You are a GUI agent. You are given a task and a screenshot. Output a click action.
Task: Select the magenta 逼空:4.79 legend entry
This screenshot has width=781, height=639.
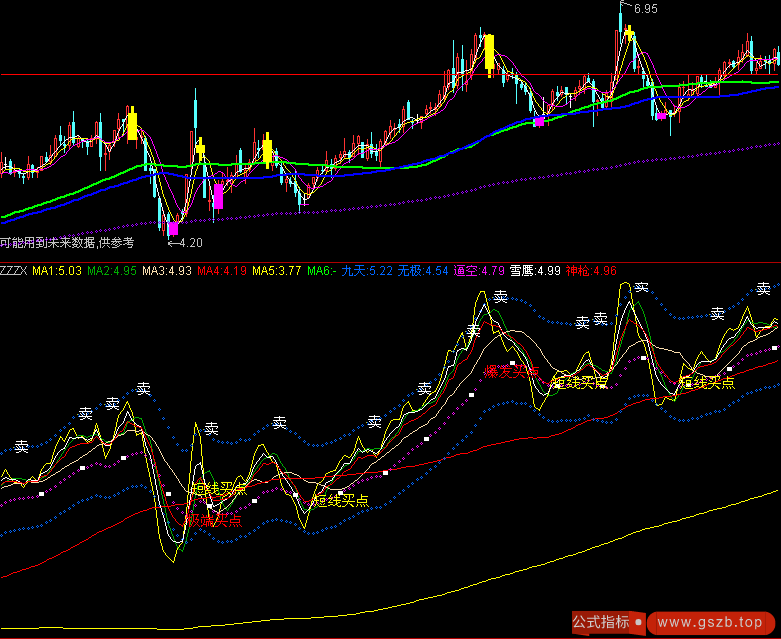[479, 270]
